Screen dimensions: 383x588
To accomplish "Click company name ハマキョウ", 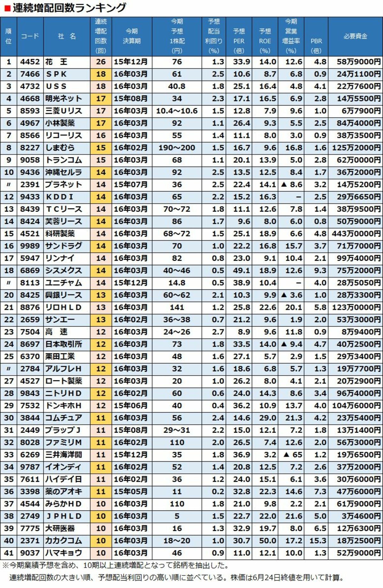I will 64,553.
